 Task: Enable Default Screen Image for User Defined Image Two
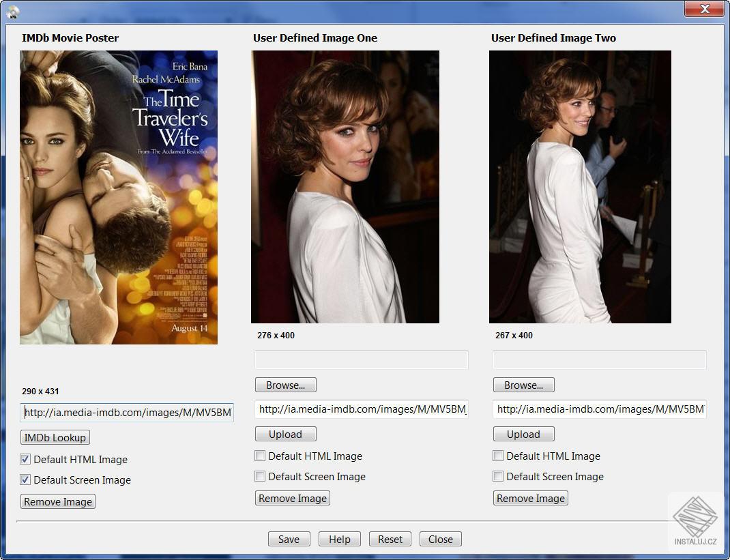[x=498, y=476]
